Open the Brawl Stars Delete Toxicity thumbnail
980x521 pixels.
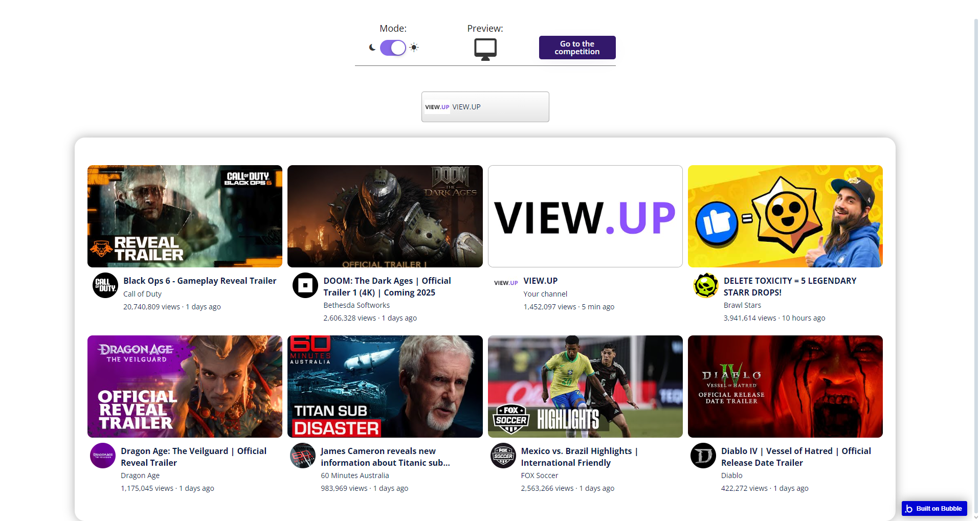(x=785, y=216)
